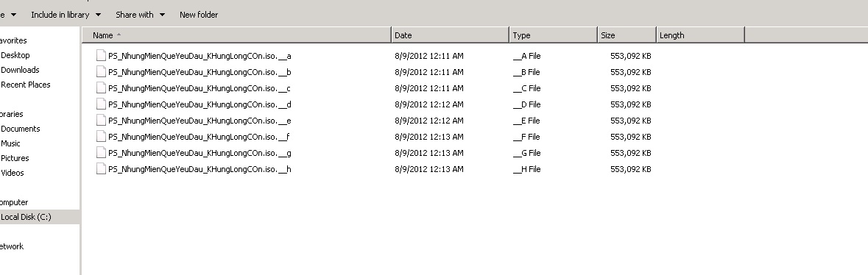Choose the iso.__h file icon

[x=101, y=169]
